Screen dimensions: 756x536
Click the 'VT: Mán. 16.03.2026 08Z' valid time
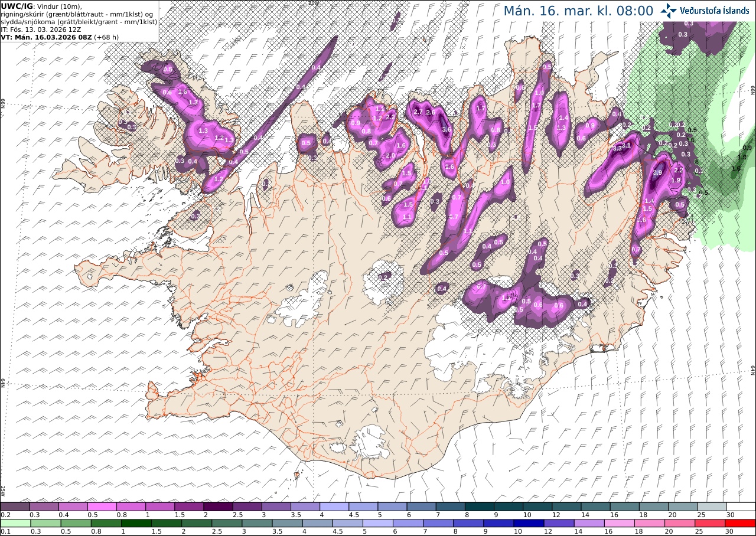pos(46,37)
